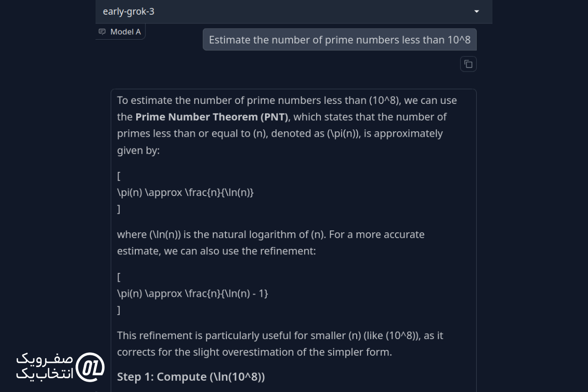Click the refined formula with \ln(n) - 1
Screen dimensions: 588x392
tap(193, 294)
